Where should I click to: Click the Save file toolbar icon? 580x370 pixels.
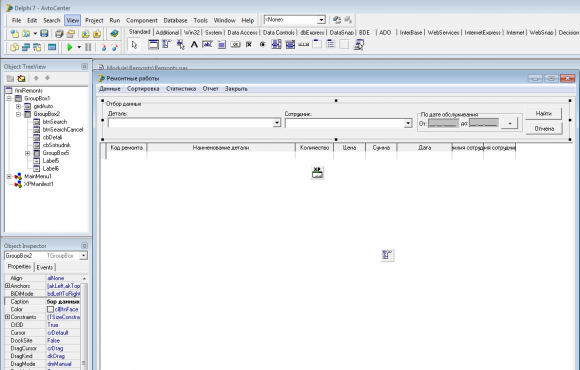[44, 34]
